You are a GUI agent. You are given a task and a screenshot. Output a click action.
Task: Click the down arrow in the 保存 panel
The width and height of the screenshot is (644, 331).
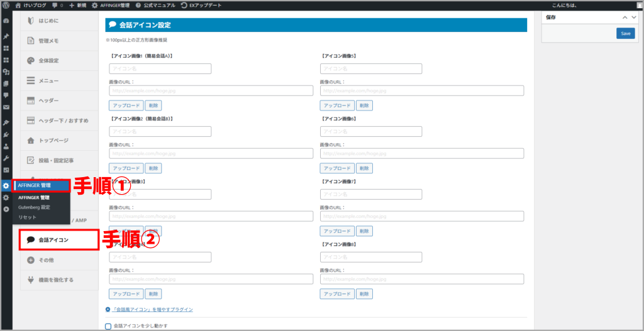click(x=634, y=18)
